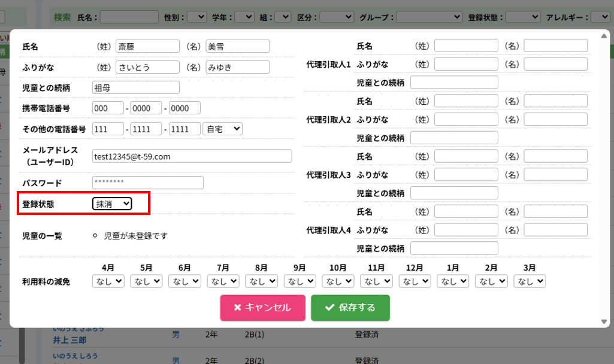Viewport: 614px width, 364px height.
Task: Open the 井上 三郎 student link
Action: click(71, 340)
